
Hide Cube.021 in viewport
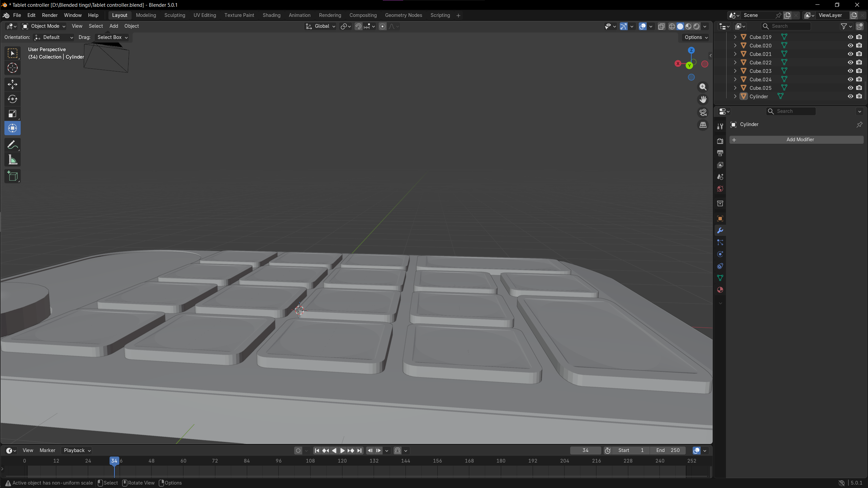click(850, 54)
